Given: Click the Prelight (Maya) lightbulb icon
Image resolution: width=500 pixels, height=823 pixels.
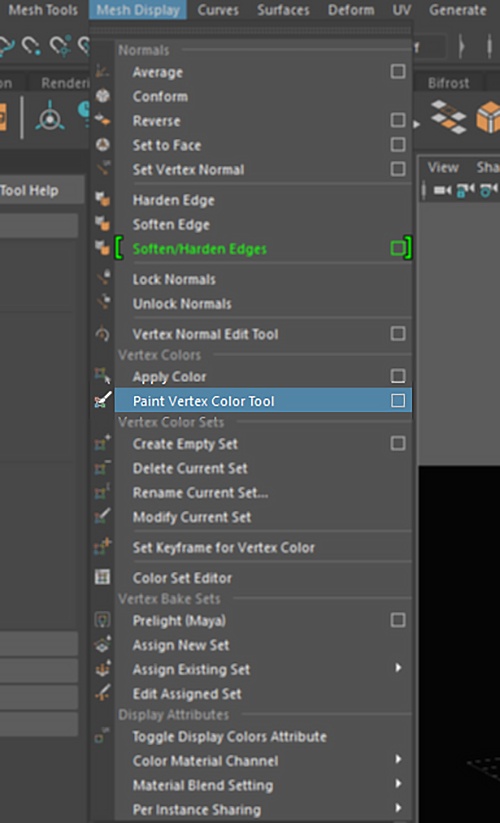Looking at the screenshot, I should tap(102, 620).
